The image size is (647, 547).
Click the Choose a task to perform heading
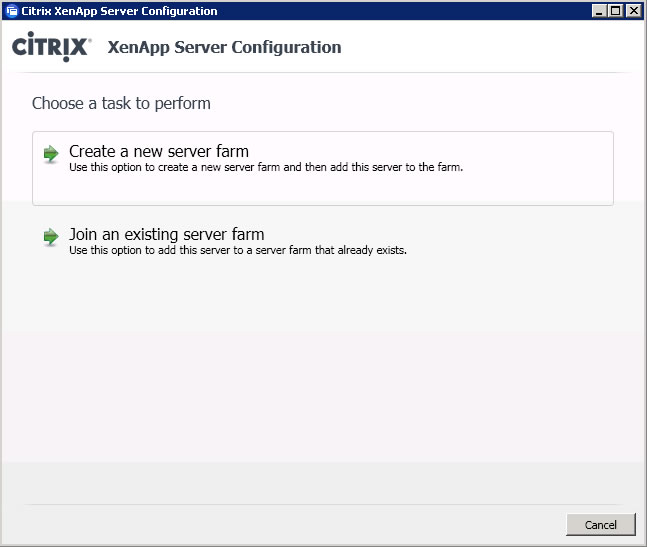coord(121,103)
